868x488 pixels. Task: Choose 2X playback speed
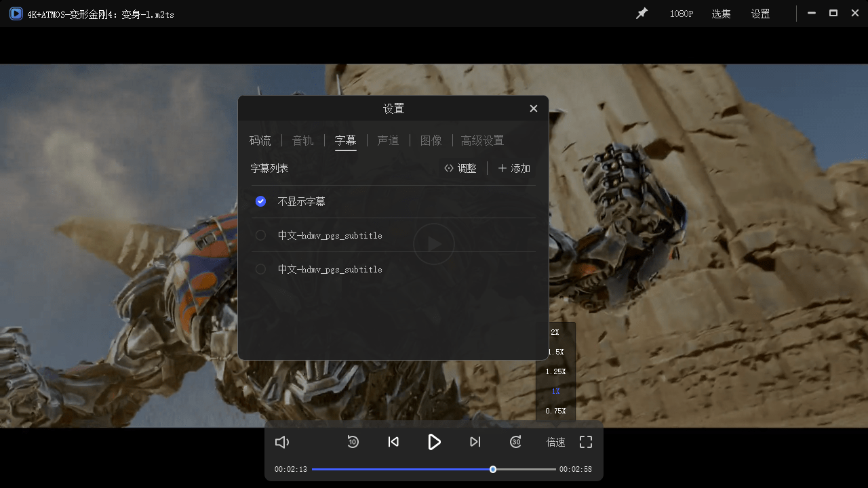click(x=555, y=332)
